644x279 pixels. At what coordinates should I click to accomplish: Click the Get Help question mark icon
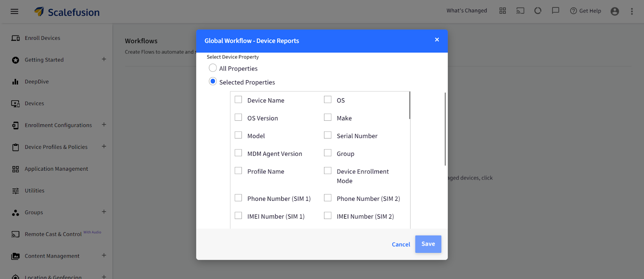coord(574,11)
